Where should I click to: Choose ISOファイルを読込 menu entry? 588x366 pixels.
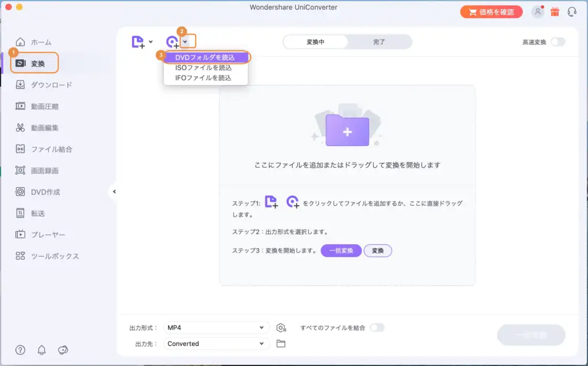pyautogui.click(x=205, y=68)
